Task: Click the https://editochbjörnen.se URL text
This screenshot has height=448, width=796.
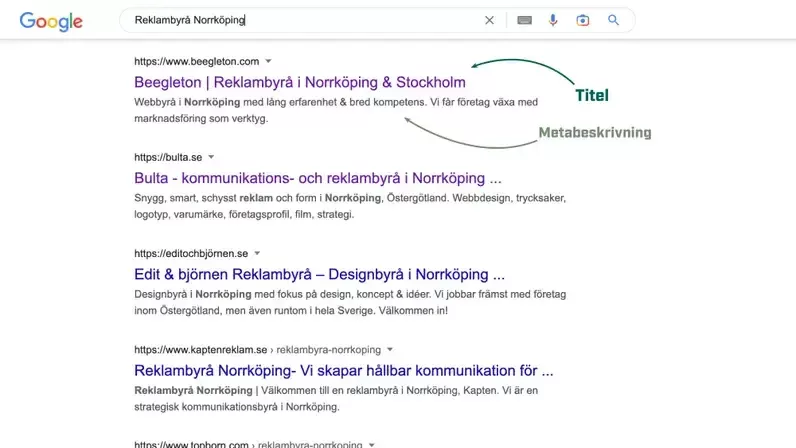Action: (x=191, y=253)
